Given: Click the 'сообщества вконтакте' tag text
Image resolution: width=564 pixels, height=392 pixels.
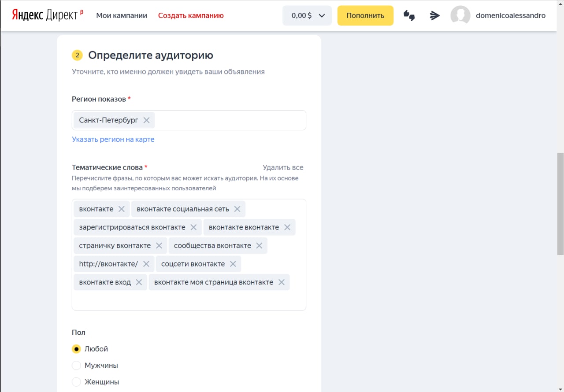Looking at the screenshot, I should (212, 246).
